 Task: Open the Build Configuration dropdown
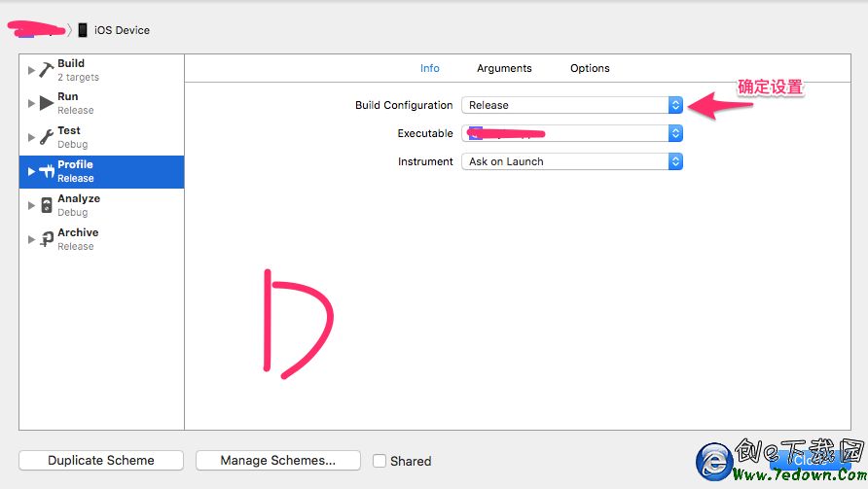[572, 105]
